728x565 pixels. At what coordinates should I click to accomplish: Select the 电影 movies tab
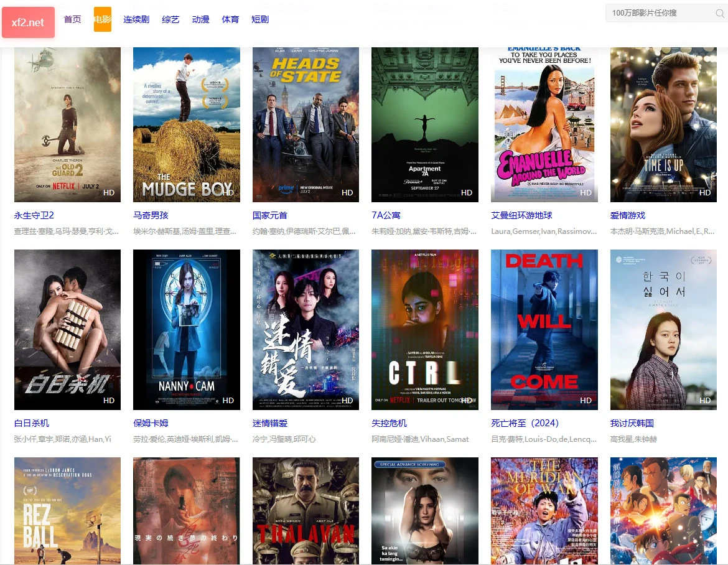pos(103,19)
